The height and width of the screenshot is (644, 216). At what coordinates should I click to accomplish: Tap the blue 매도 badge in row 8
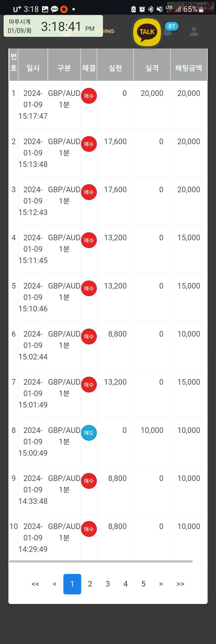point(89,433)
